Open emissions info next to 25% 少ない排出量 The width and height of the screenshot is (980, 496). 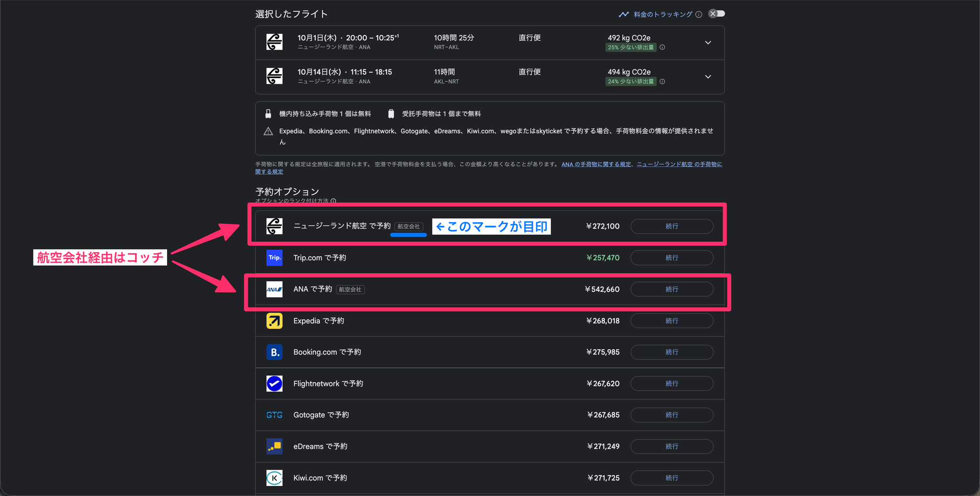[662, 47]
